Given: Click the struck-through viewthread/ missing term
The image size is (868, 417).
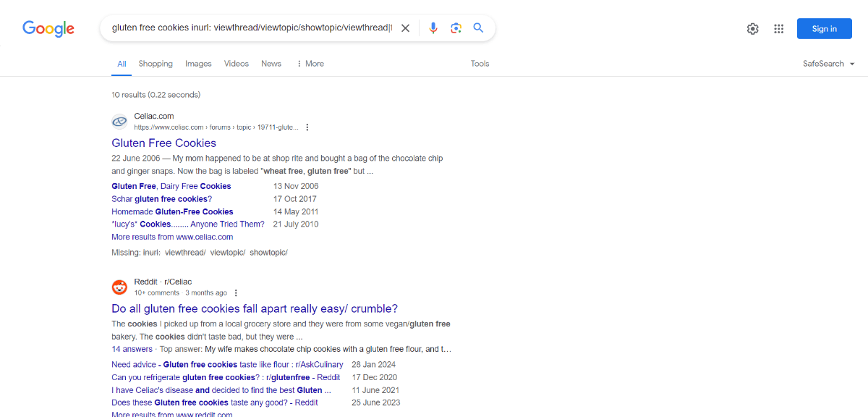Looking at the screenshot, I should click(185, 253).
